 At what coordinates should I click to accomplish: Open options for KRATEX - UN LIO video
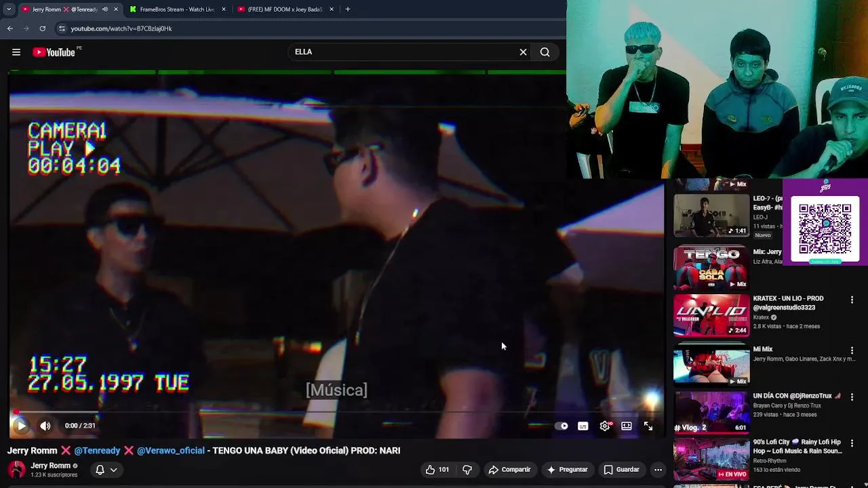[x=852, y=300]
